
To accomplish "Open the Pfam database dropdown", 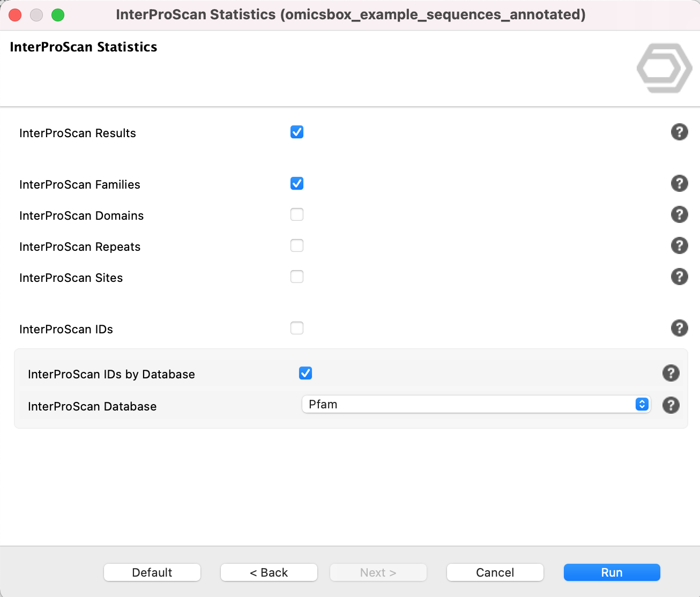I will (x=475, y=405).
